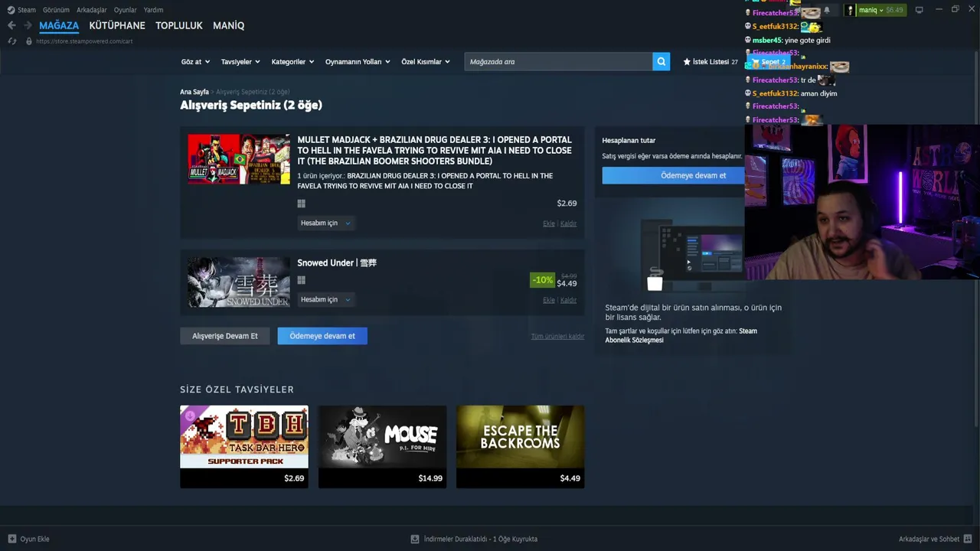Screen dimensions: 980x551
Task: Open the Mouse P.I. For Hire recommendation
Action: (x=382, y=447)
